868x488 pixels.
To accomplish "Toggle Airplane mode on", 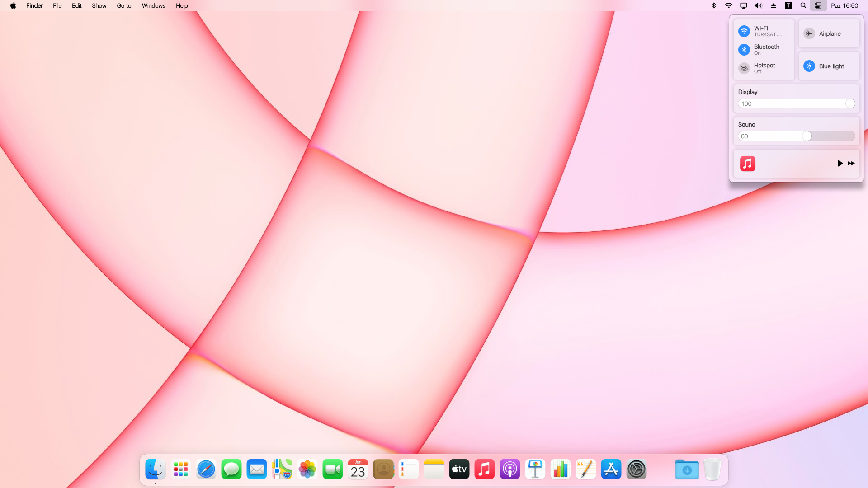I will 809,33.
